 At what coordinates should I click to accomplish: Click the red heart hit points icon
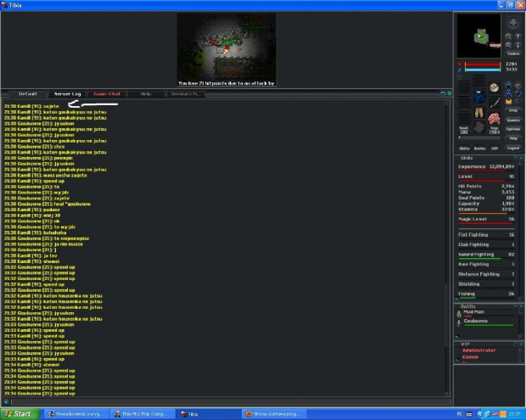click(x=460, y=64)
